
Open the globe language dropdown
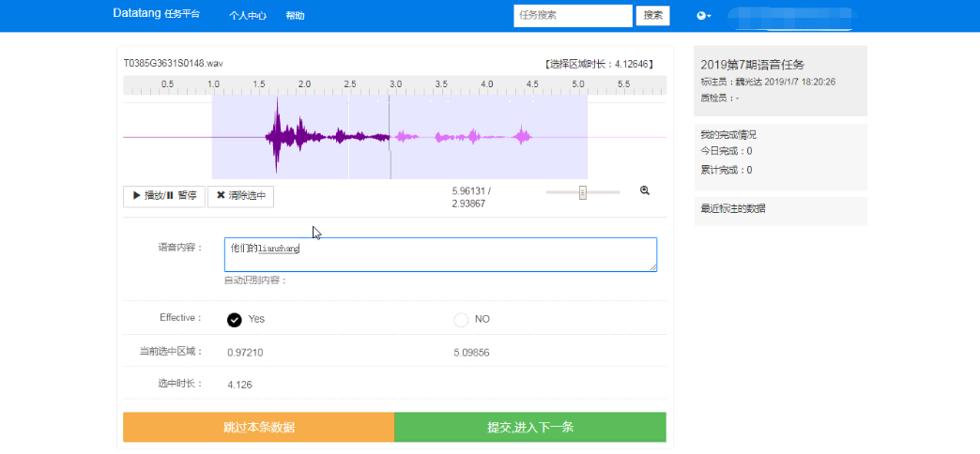(703, 16)
